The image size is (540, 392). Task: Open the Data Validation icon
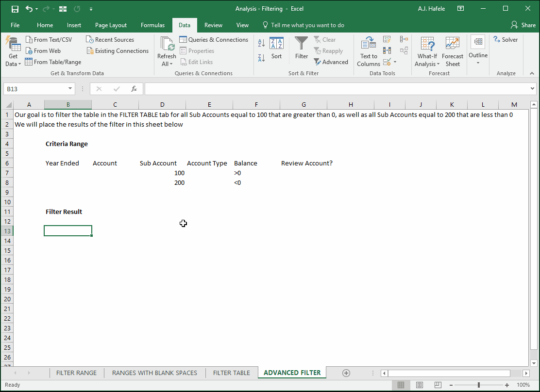tap(387, 62)
